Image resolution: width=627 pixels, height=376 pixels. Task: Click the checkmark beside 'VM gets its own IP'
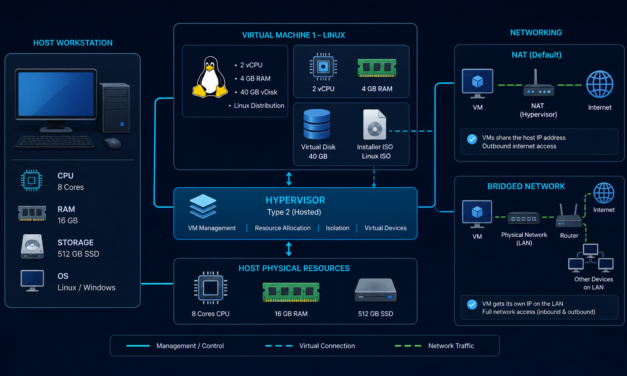tap(472, 305)
